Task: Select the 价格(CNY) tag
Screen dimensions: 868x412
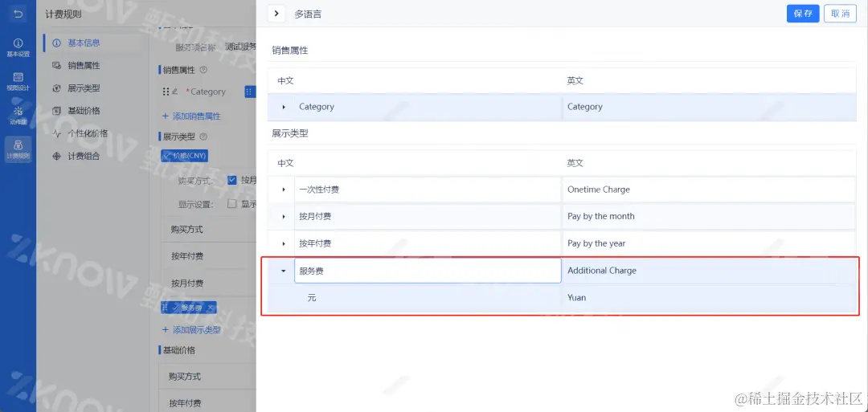Action: point(185,156)
